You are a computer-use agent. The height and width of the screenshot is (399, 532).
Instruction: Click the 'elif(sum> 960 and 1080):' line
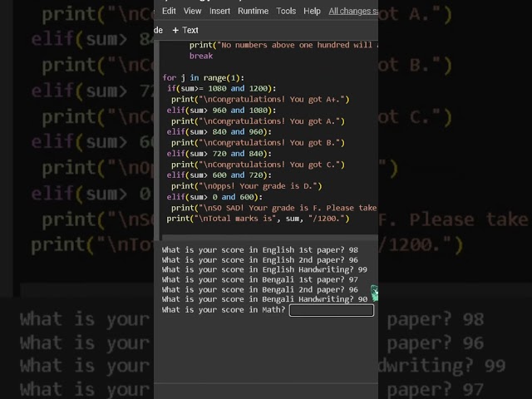221,111
